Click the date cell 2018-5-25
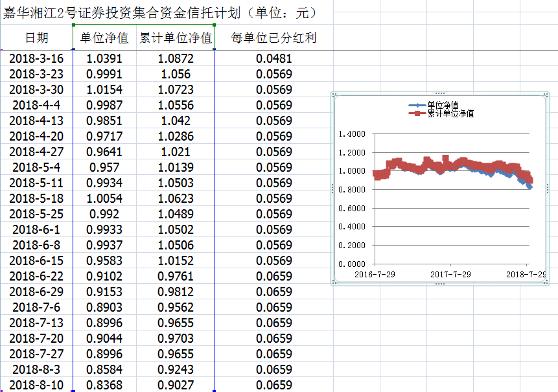Viewport: 558px width, 392px height. (x=36, y=214)
